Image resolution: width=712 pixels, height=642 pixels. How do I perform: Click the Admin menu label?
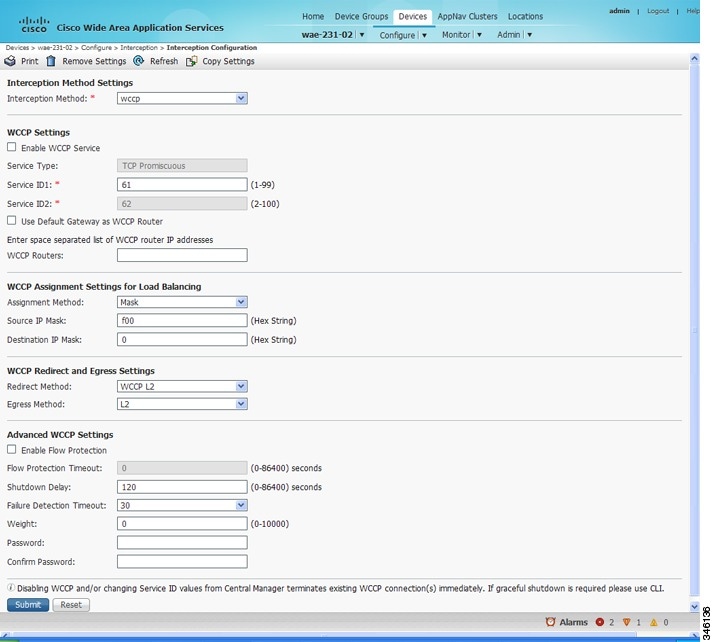(x=508, y=35)
